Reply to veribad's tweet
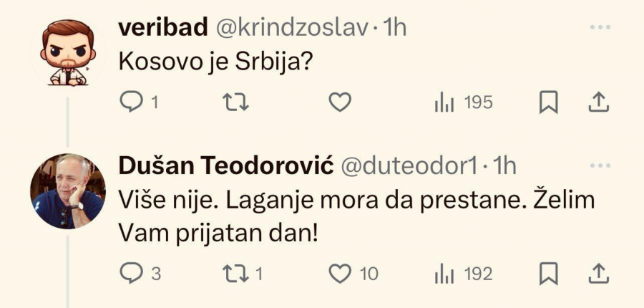 (x=132, y=103)
